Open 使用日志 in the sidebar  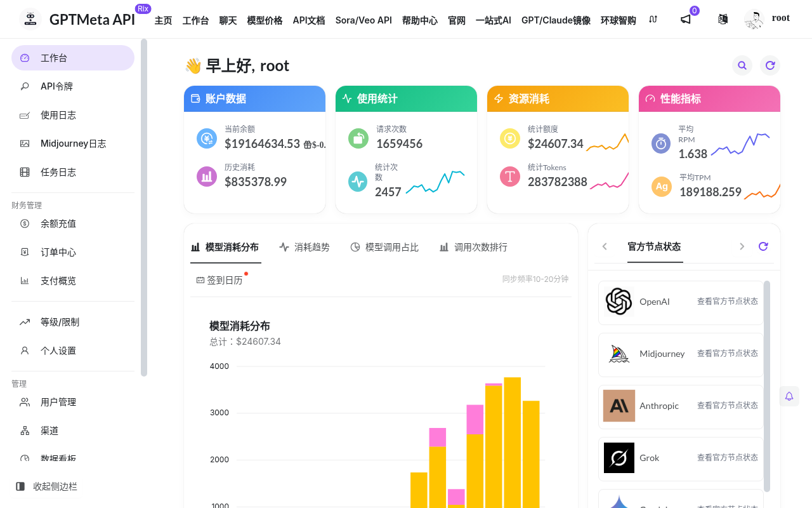point(73,115)
